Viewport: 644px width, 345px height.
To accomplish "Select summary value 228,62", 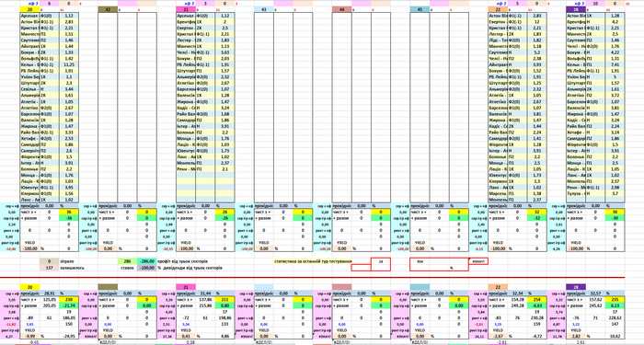I will [615, 318].
